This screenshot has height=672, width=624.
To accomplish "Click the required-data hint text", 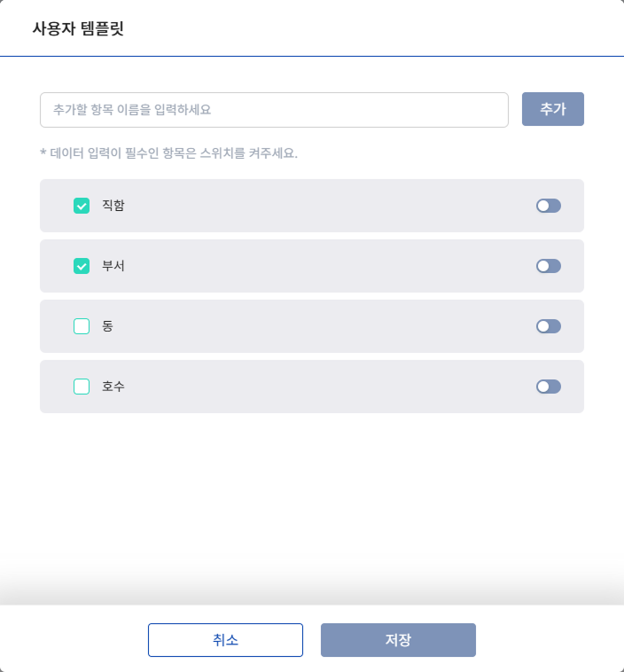I will click(168, 153).
